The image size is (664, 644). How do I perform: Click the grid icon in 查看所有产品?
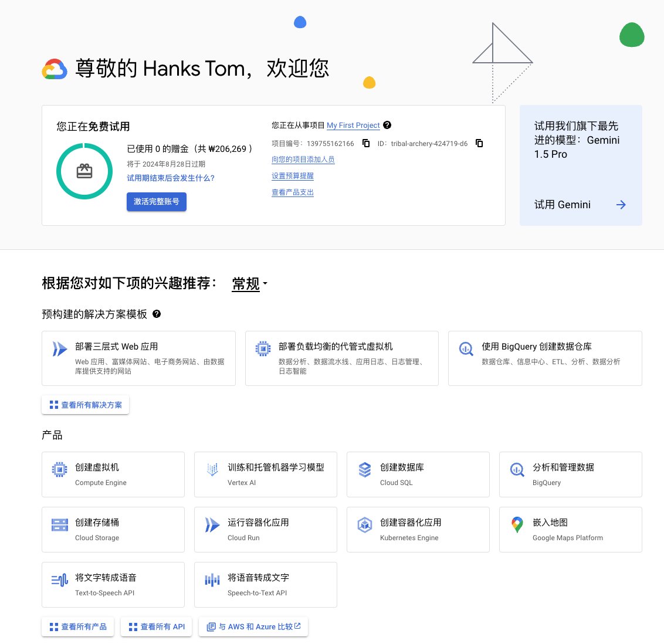[54, 626]
